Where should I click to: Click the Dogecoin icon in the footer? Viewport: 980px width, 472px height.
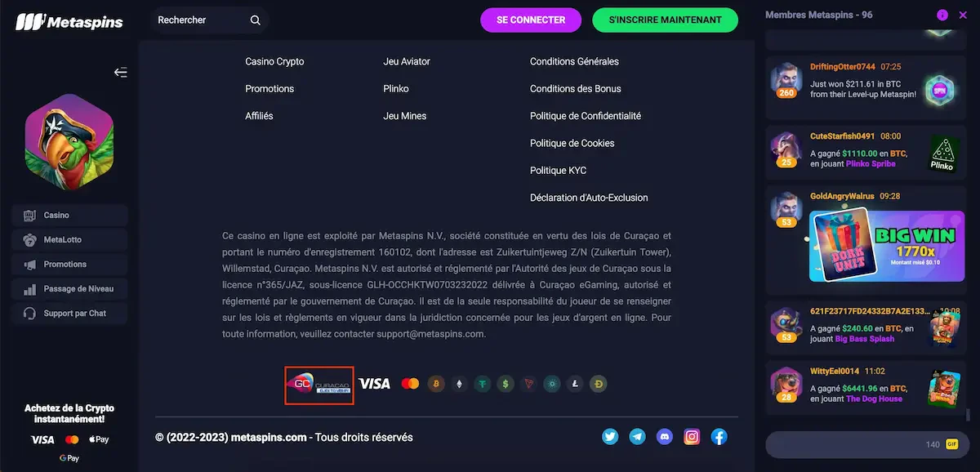point(599,383)
